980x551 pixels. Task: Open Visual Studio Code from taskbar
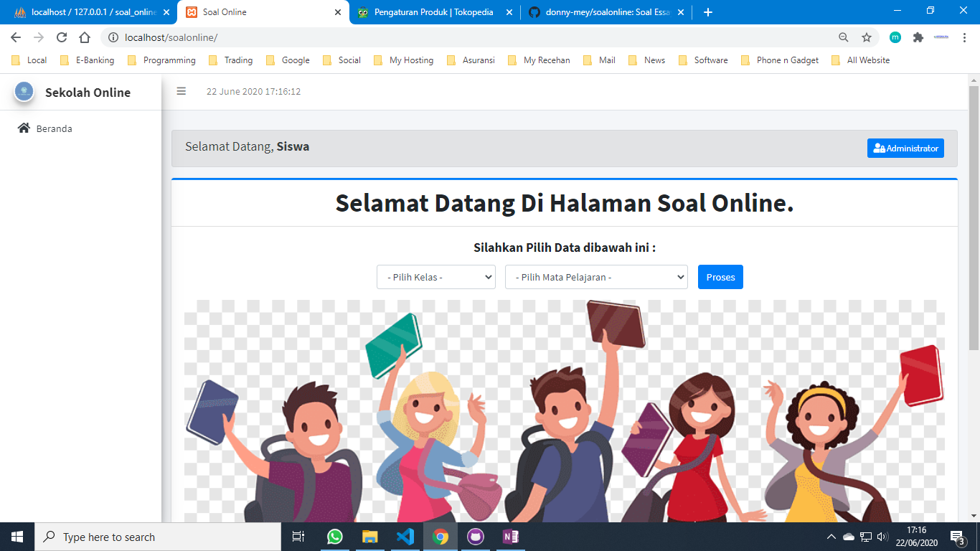coord(405,537)
